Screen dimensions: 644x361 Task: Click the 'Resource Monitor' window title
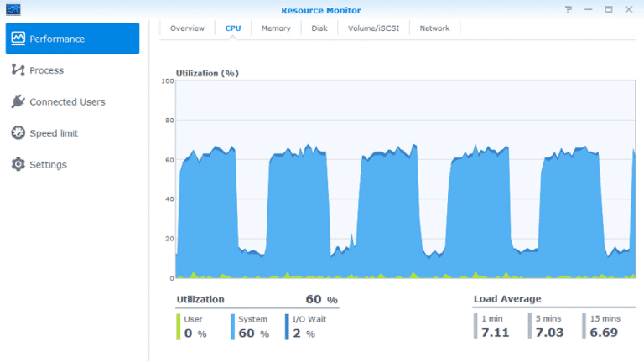[x=321, y=10]
